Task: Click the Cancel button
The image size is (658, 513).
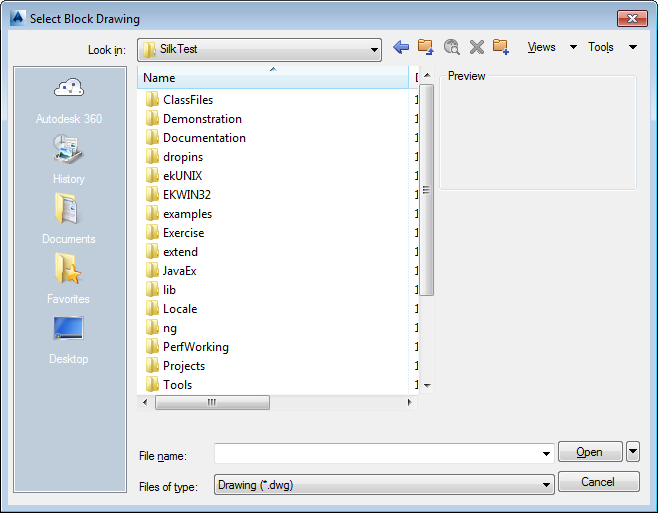Action: (x=598, y=482)
